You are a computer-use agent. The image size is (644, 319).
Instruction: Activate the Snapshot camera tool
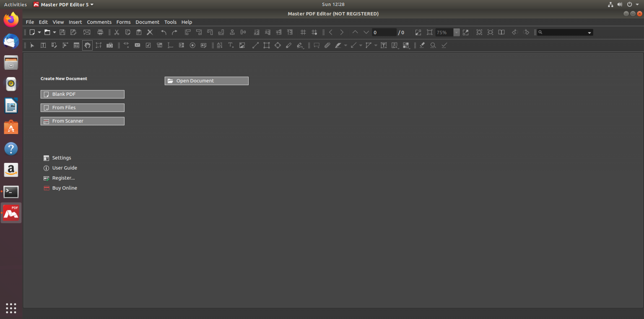[109, 45]
